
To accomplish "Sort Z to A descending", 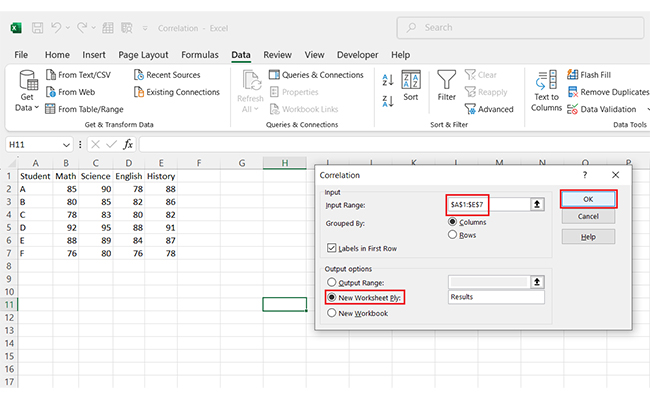I will coord(388,101).
